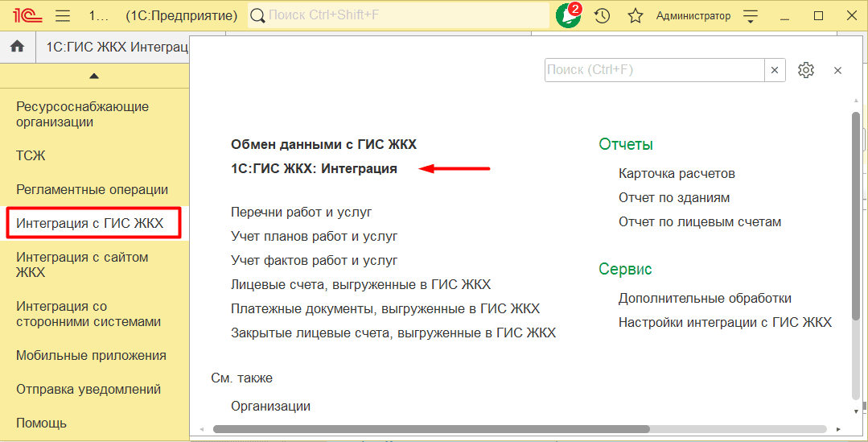Open Карточка расчетов report
The width and height of the screenshot is (868, 442).
coord(677,173)
